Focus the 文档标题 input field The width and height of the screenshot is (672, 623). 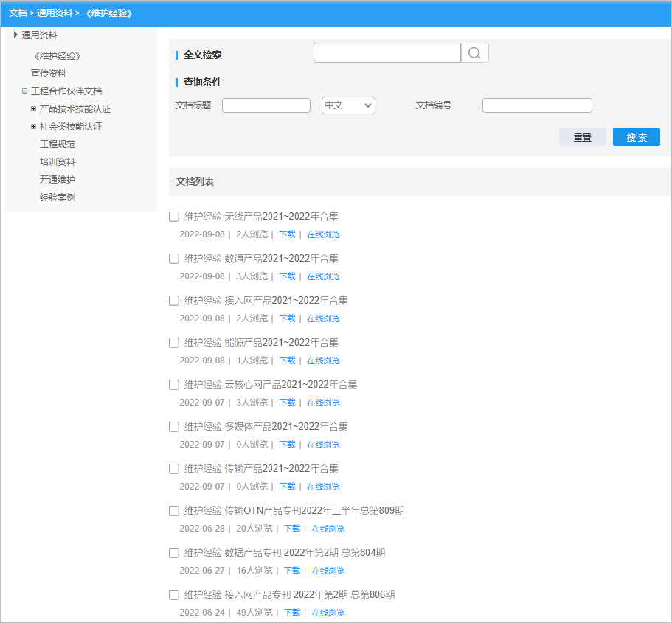click(x=266, y=105)
